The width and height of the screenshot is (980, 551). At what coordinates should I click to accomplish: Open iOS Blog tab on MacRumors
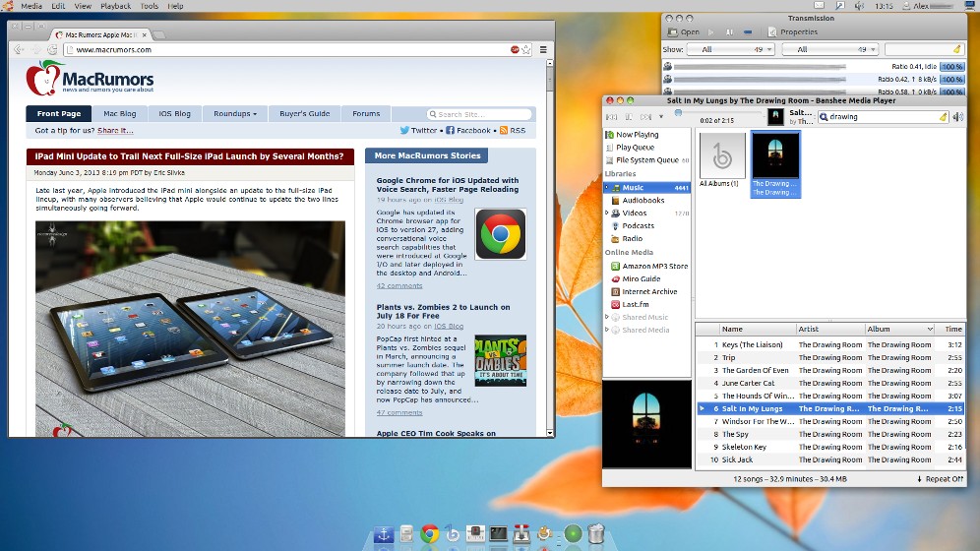point(174,114)
